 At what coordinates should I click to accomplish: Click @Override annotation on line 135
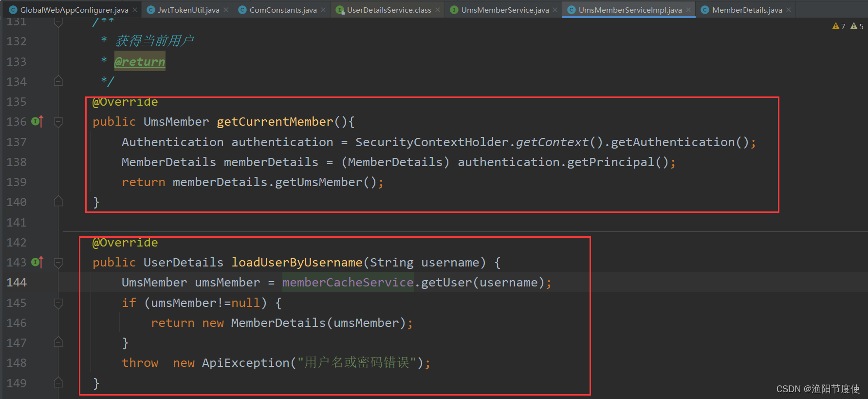pos(125,102)
